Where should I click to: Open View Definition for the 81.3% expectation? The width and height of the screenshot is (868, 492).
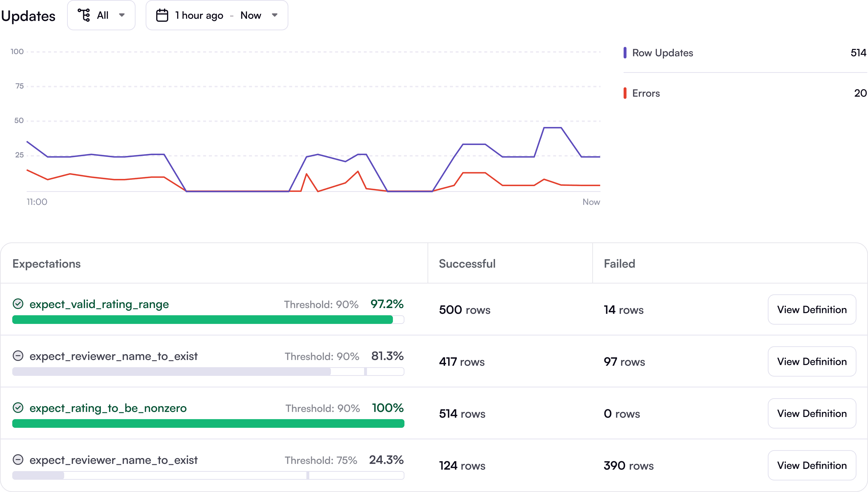pos(812,362)
